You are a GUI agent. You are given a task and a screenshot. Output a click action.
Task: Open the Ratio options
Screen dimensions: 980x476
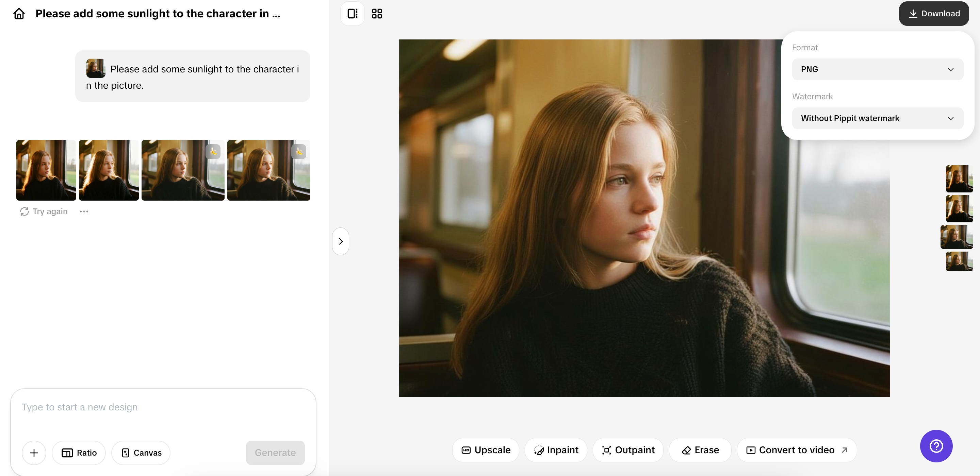[79, 453]
